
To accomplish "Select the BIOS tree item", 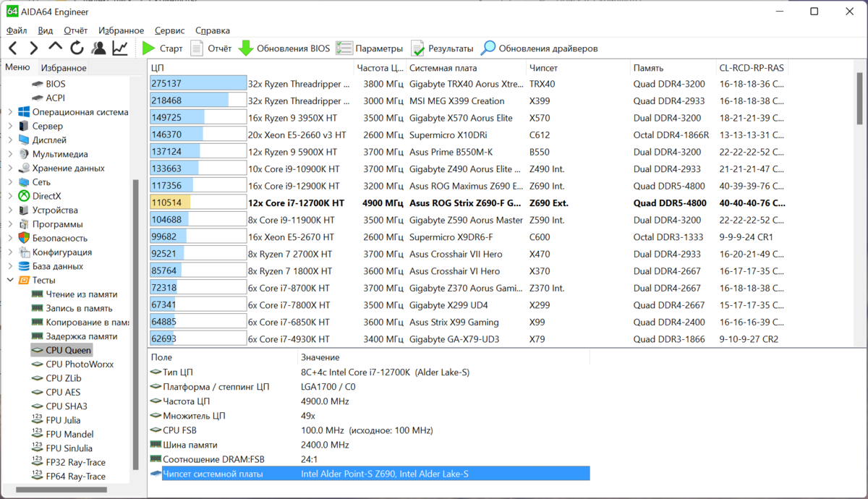I will (56, 84).
